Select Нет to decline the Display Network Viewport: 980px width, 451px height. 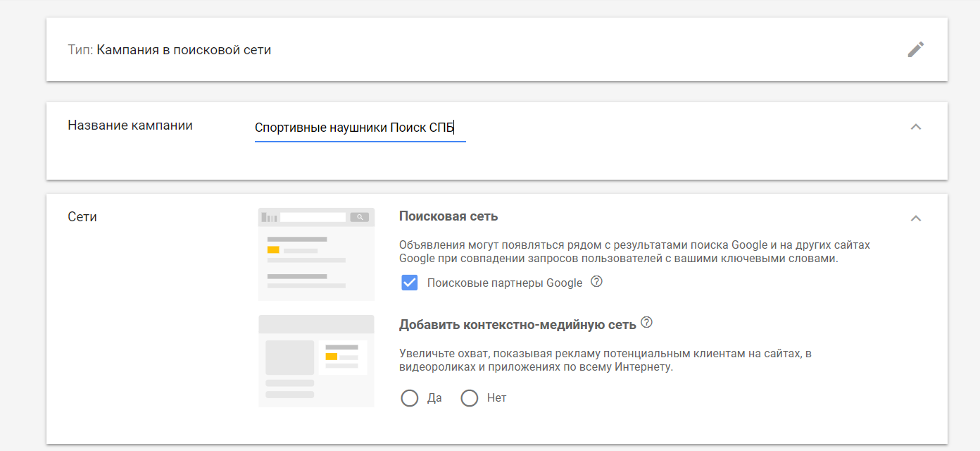[x=469, y=397]
